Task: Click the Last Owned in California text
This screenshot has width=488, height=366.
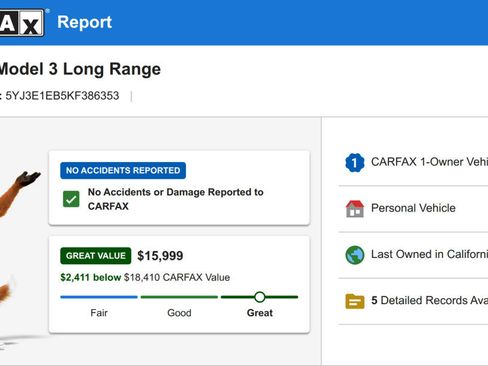Action: (429, 254)
